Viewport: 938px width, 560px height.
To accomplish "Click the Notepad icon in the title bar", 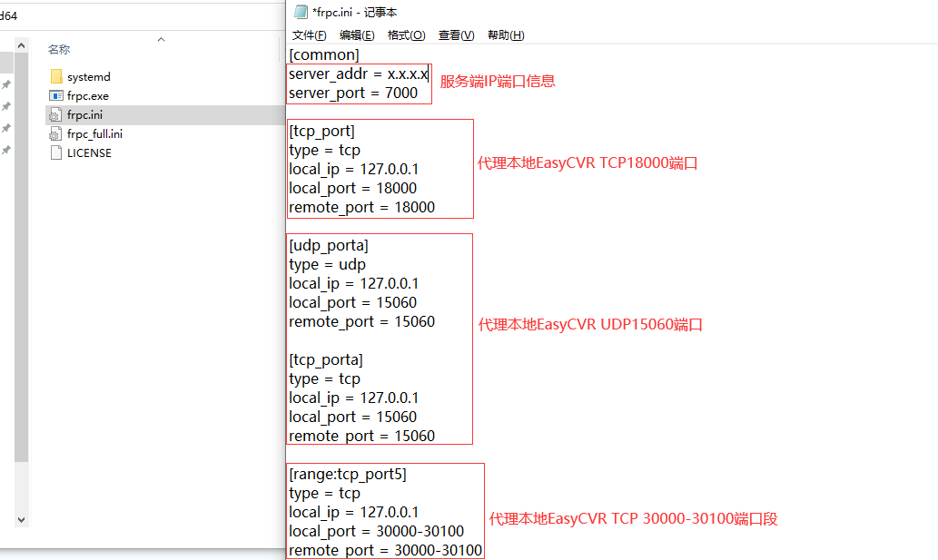I will click(x=301, y=12).
